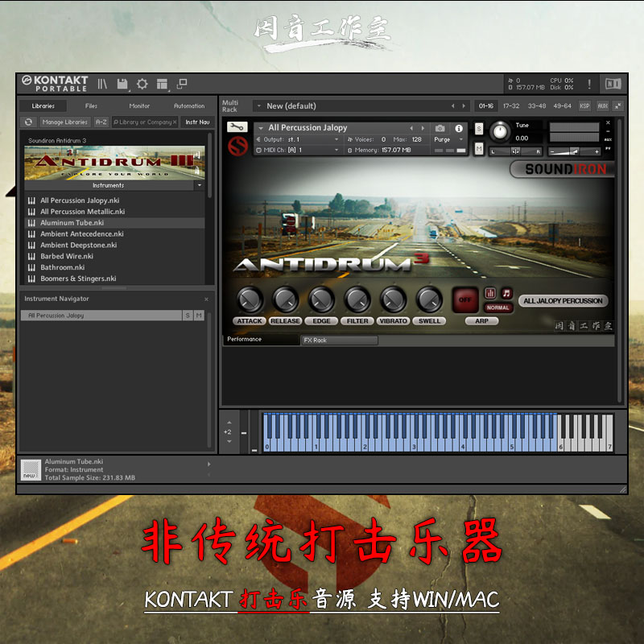Switch to the Files tab in the browser
The image size is (644, 644).
pos(91,105)
